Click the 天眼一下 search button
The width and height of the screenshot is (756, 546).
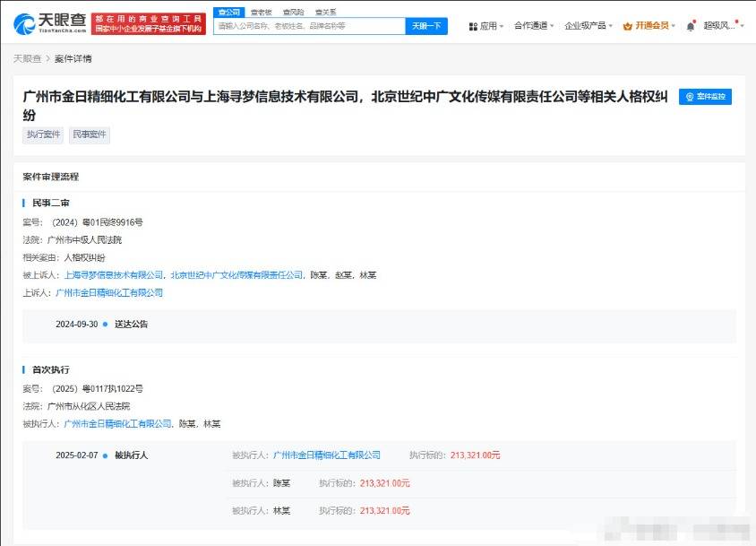[x=426, y=26]
